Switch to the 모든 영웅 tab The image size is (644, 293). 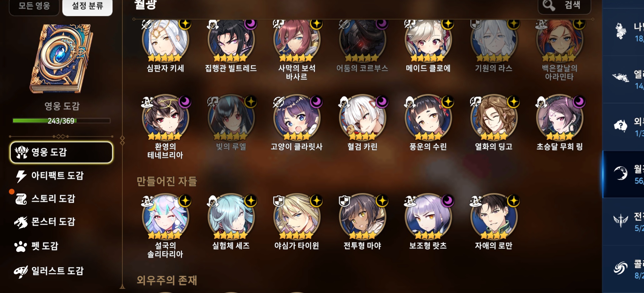[34, 6]
